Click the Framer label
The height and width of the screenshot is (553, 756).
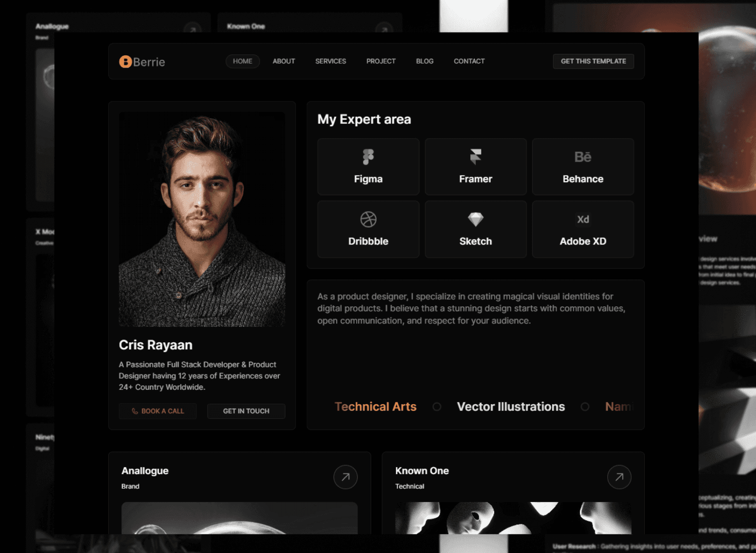(476, 179)
